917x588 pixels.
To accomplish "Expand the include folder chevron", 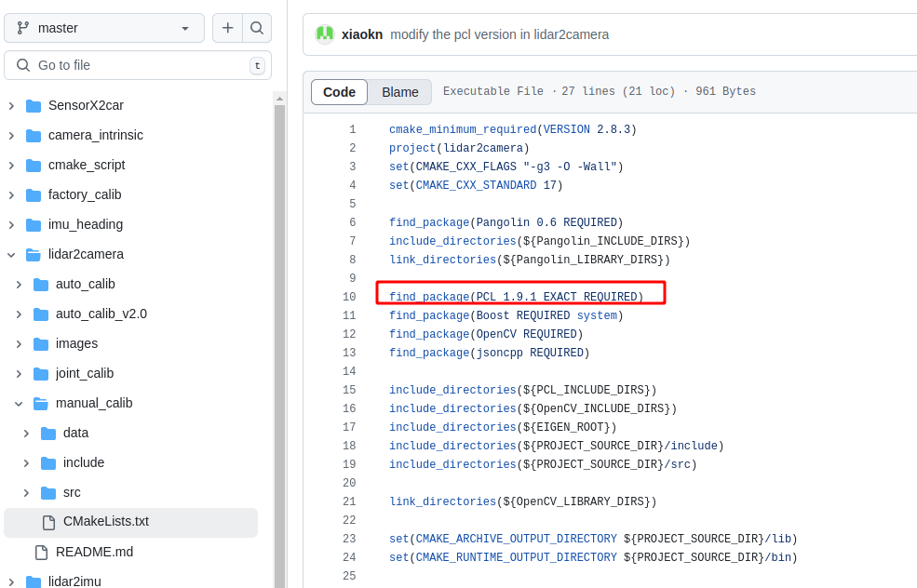I will pos(26,463).
